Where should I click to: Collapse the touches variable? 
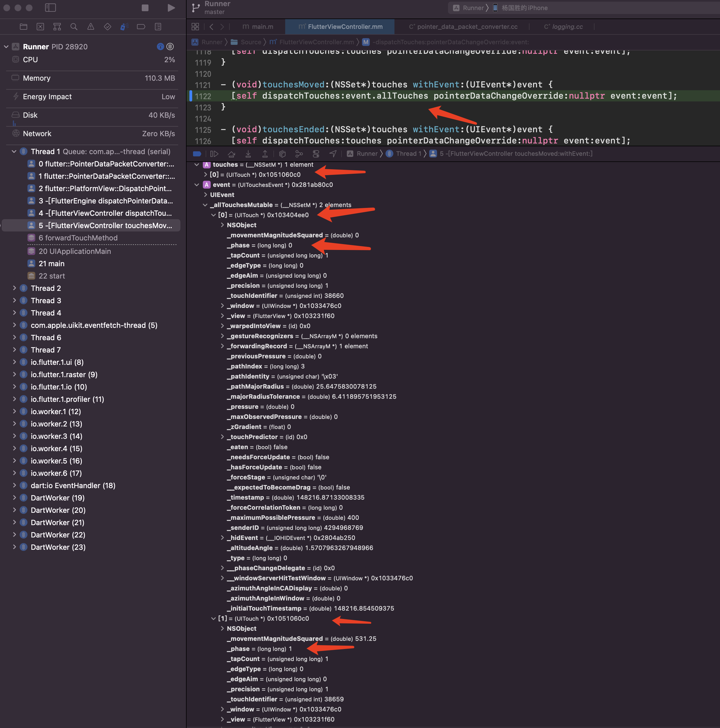(x=197, y=165)
